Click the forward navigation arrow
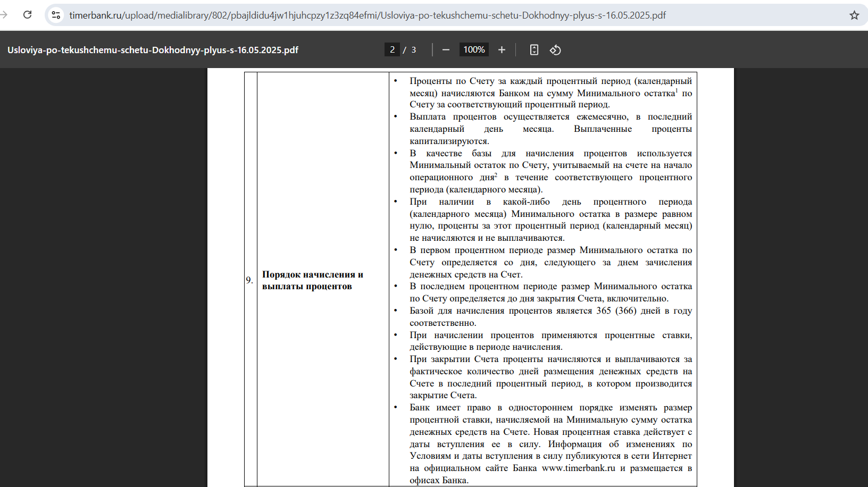 click(x=4, y=15)
